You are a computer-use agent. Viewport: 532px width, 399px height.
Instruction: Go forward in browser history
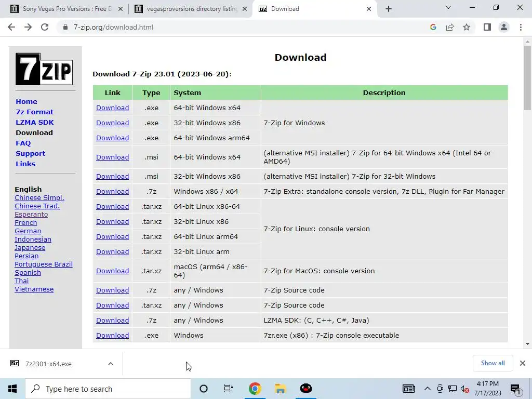pos(28,27)
